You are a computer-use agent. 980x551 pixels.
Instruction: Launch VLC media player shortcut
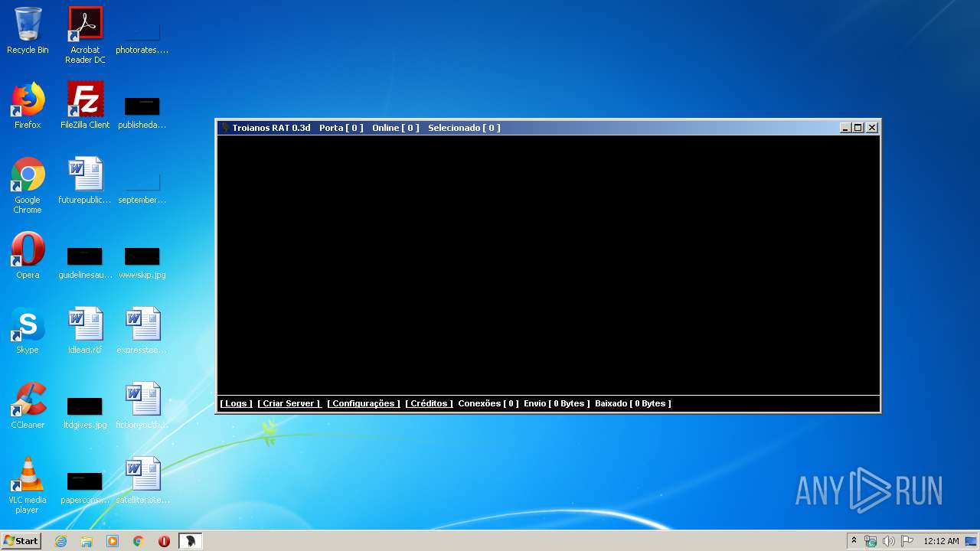pos(28,485)
